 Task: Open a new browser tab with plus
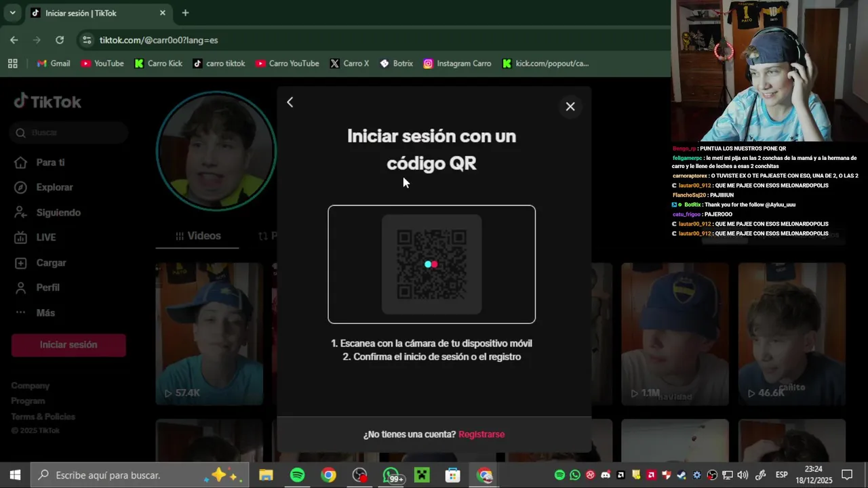pos(185,13)
